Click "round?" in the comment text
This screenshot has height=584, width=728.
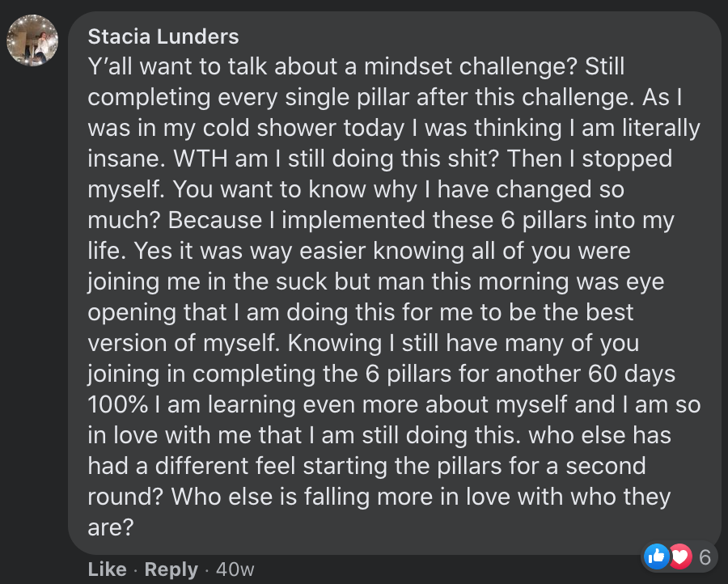pos(125,497)
